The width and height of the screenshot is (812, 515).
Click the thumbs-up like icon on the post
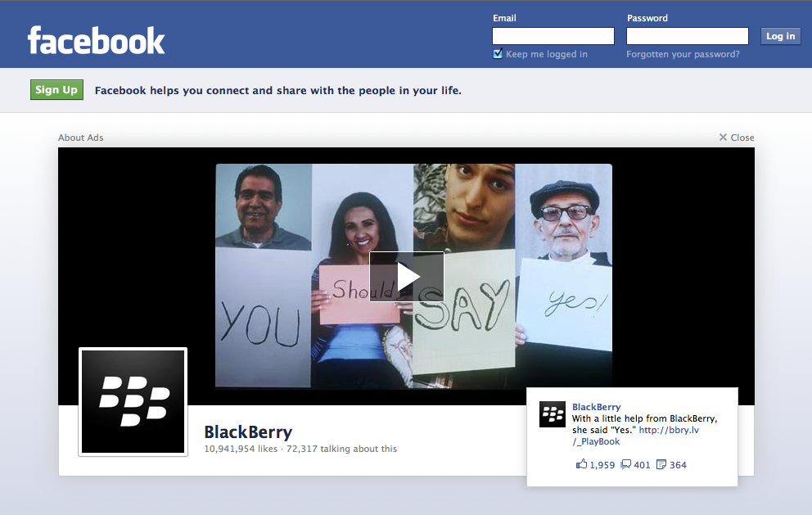(x=582, y=464)
